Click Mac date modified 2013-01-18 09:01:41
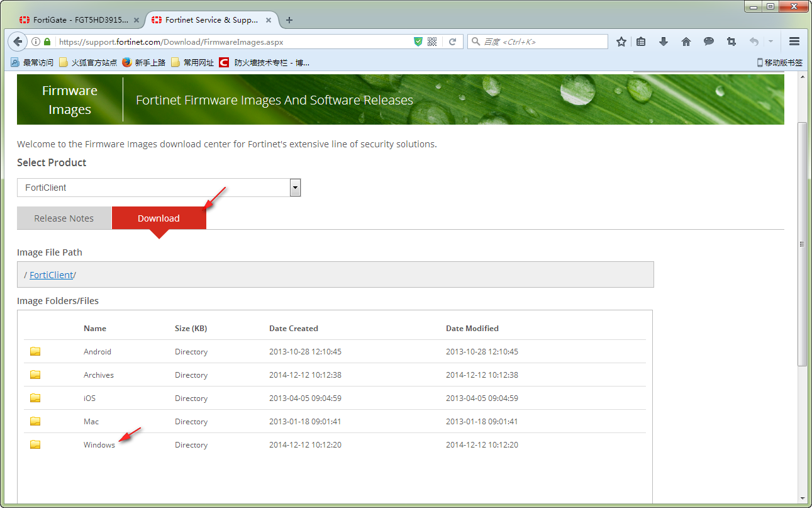This screenshot has height=508, width=812. coord(482,422)
